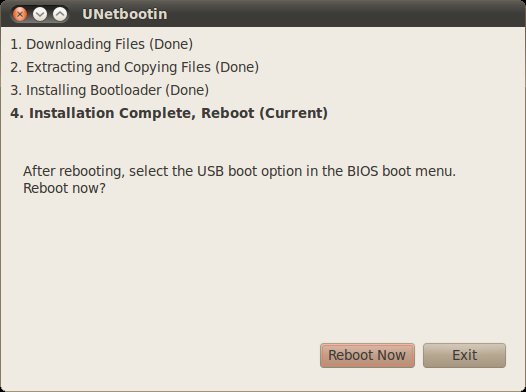Select the UNetbootin title bar text

(124, 14)
